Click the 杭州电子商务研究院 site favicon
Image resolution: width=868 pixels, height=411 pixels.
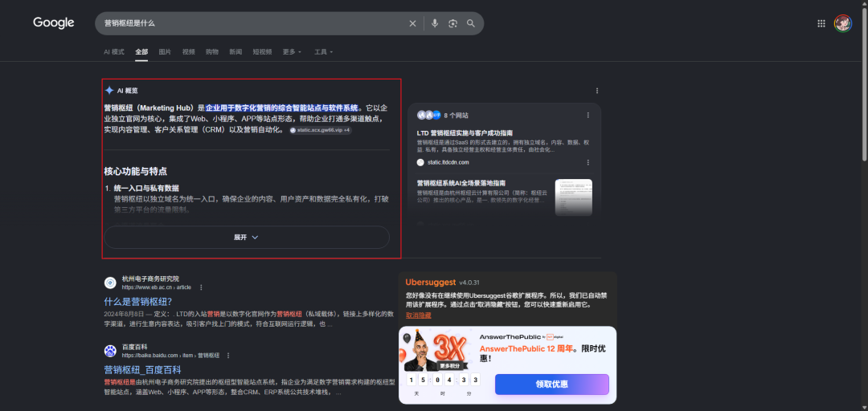point(110,283)
